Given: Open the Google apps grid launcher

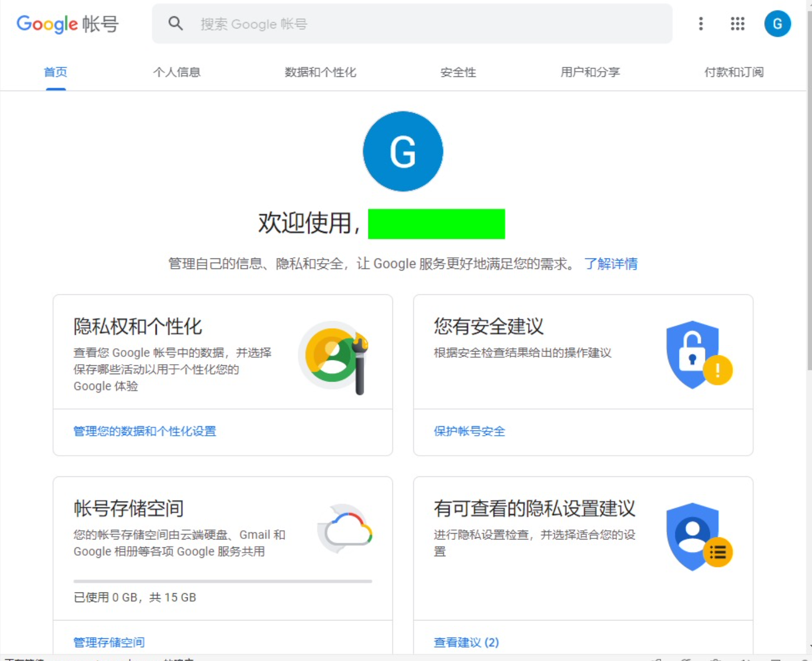Looking at the screenshot, I should tap(737, 23).
